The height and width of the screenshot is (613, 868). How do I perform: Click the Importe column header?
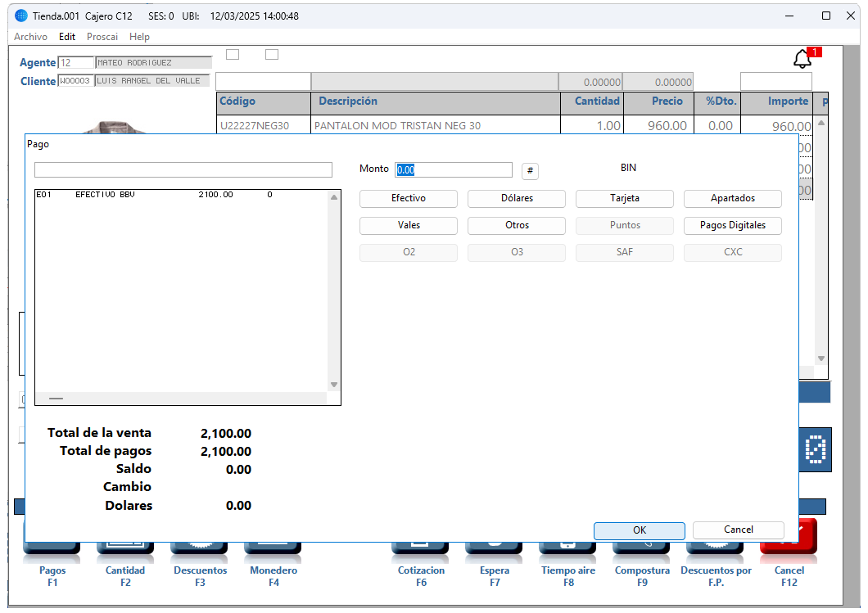point(776,103)
